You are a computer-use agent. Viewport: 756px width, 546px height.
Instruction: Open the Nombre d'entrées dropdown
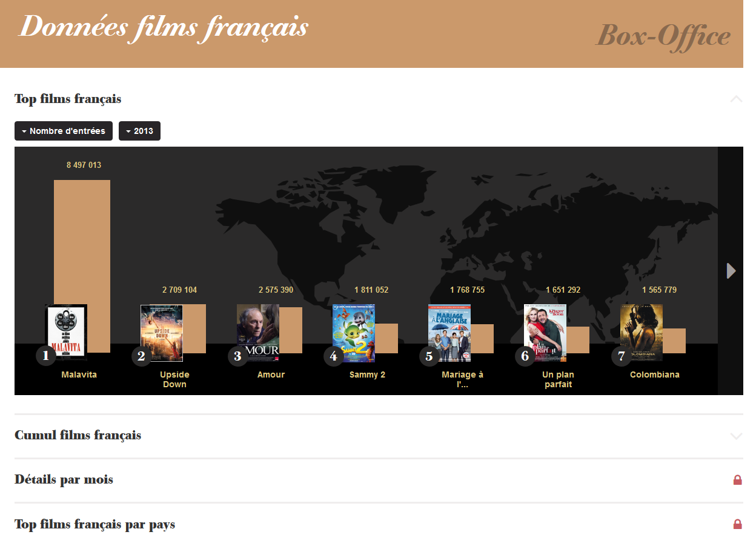coord(63,130)
